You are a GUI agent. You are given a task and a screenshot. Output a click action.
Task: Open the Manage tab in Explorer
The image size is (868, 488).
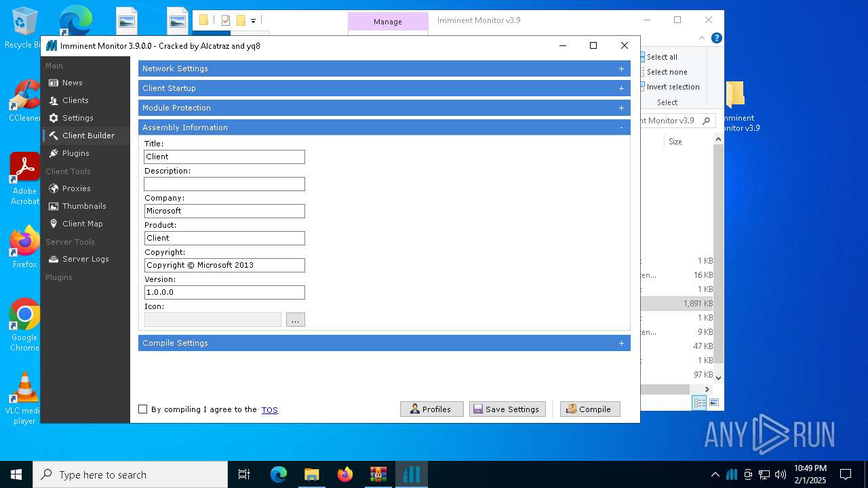pyautogui.click(x=388, y=22)
